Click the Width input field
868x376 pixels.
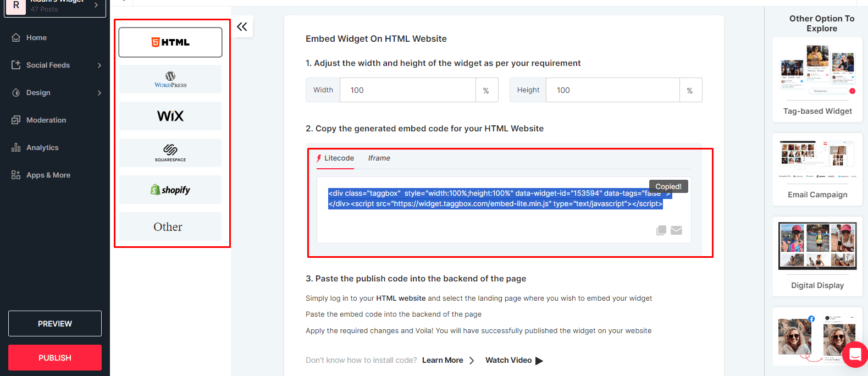pos(408,90)
